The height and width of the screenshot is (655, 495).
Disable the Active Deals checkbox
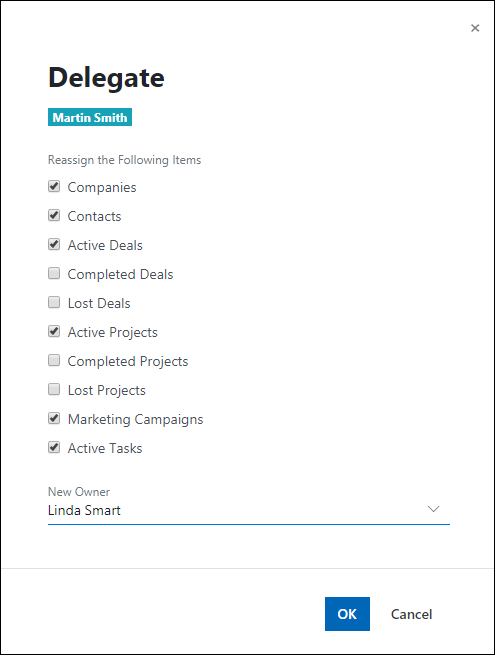coord(54,244)
